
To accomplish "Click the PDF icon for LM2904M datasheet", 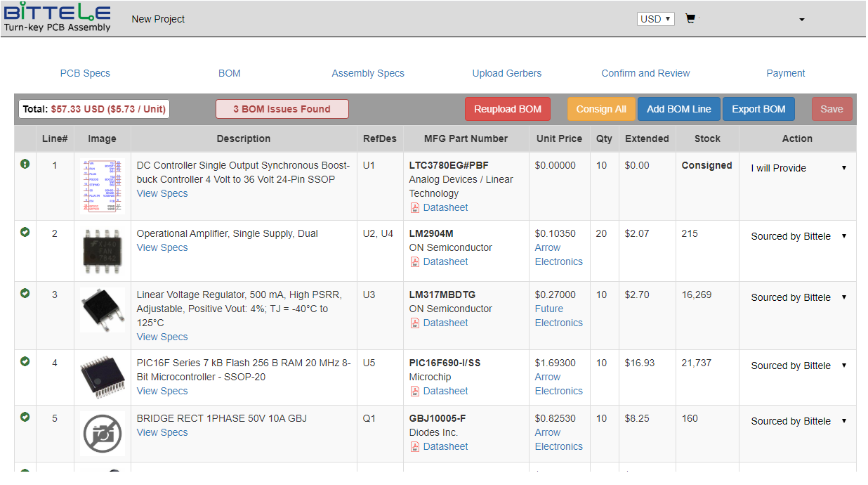I will 415,262.
